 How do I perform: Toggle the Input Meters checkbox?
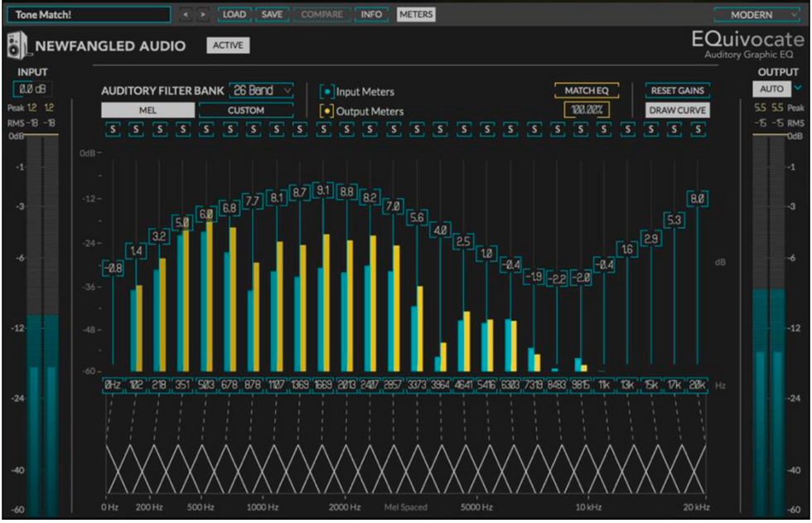pos(326,92)
